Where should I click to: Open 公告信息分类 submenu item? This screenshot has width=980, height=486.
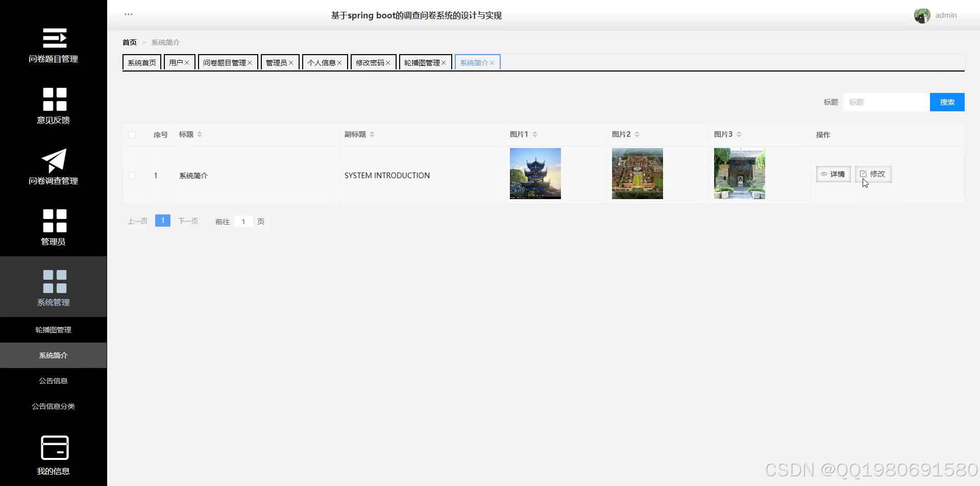click(x=54, y=406)
